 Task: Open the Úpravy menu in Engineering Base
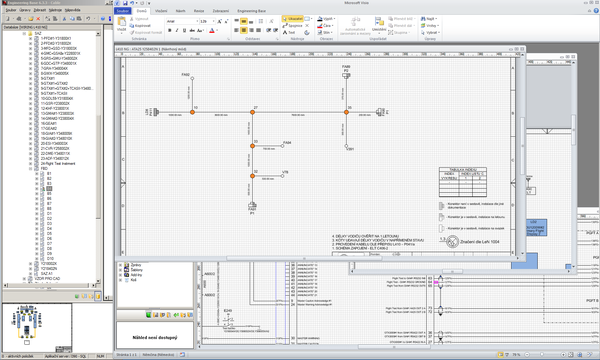coord(25,10)
